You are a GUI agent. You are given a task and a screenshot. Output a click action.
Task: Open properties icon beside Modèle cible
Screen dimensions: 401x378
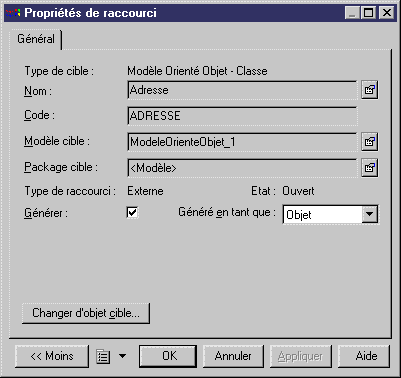click(x=370, y=142)
